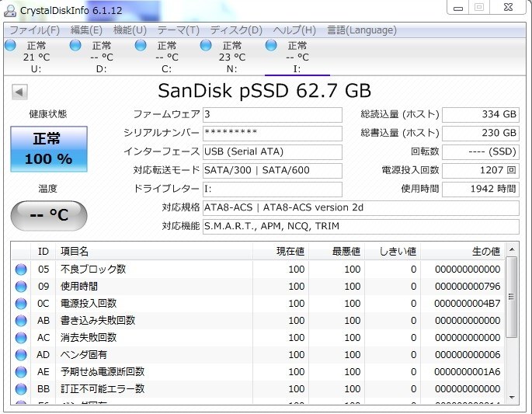
Task: Select the I: drive status orb
Action: (x=271, y=46)
